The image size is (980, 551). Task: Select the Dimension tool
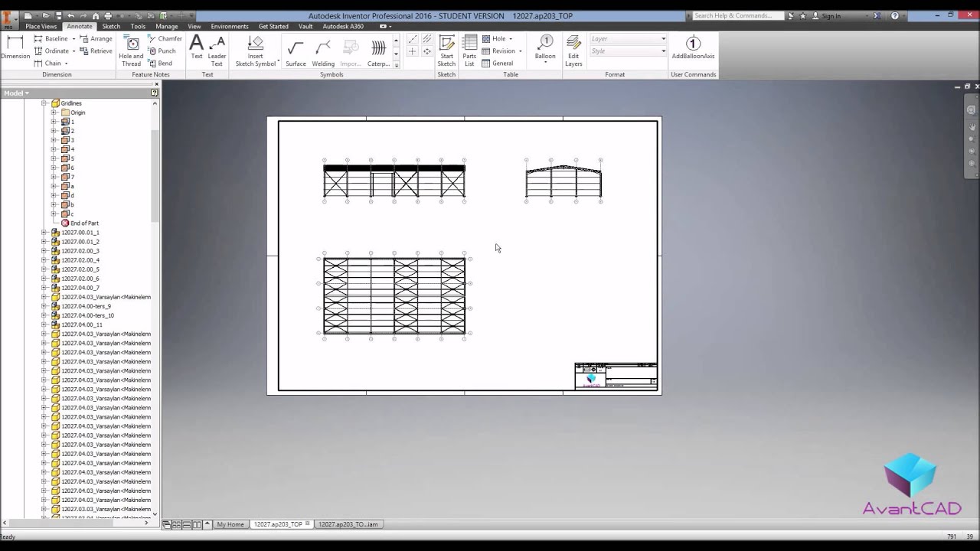[15, 47]
